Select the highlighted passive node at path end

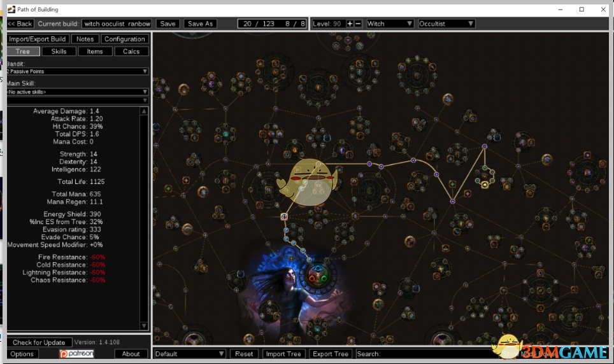[485, 185]
